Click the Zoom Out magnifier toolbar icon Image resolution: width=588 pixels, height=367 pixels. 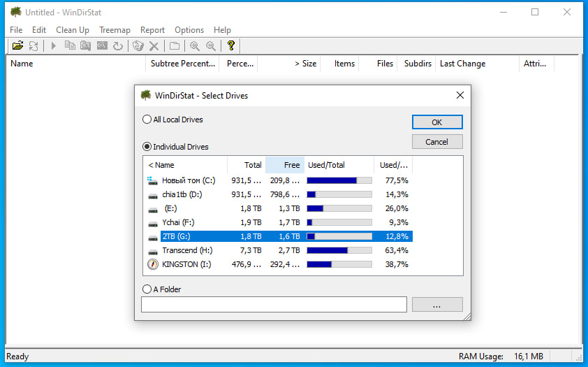point(211,45)
